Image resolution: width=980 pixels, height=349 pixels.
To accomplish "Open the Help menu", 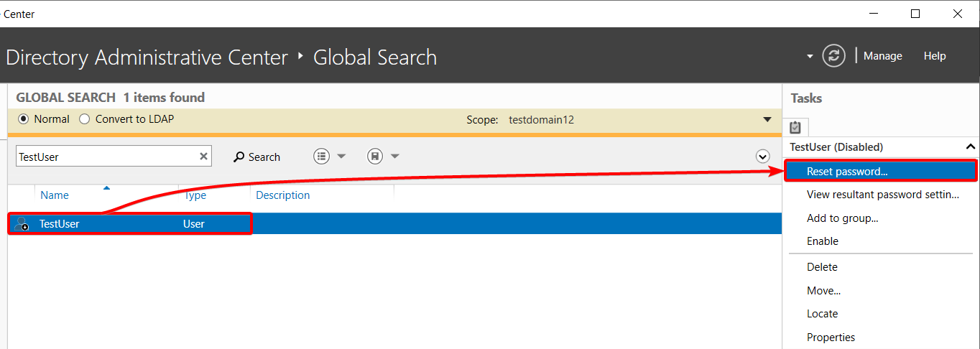I will 935,56.
